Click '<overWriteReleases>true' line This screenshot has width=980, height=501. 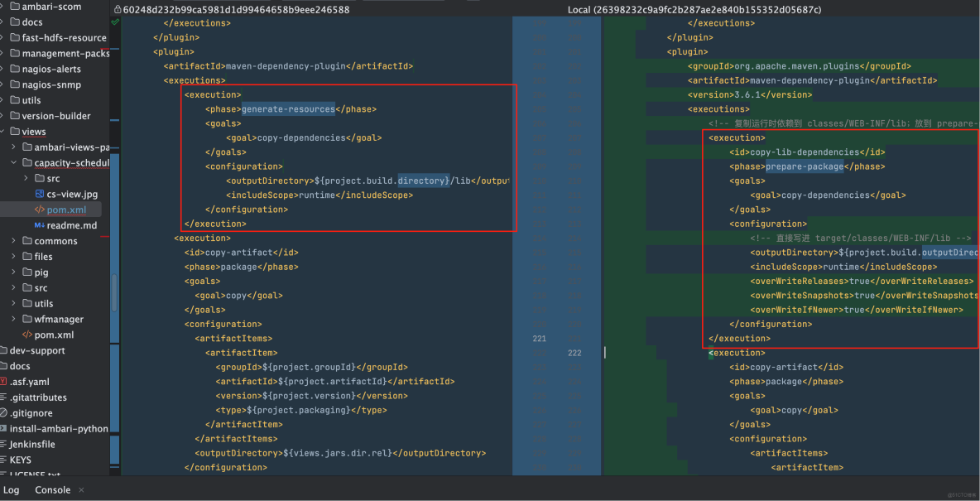(x=862, y=282)
